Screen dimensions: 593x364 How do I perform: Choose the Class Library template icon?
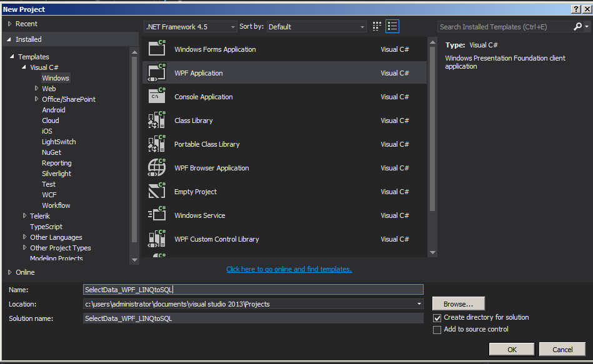[156, 121]
